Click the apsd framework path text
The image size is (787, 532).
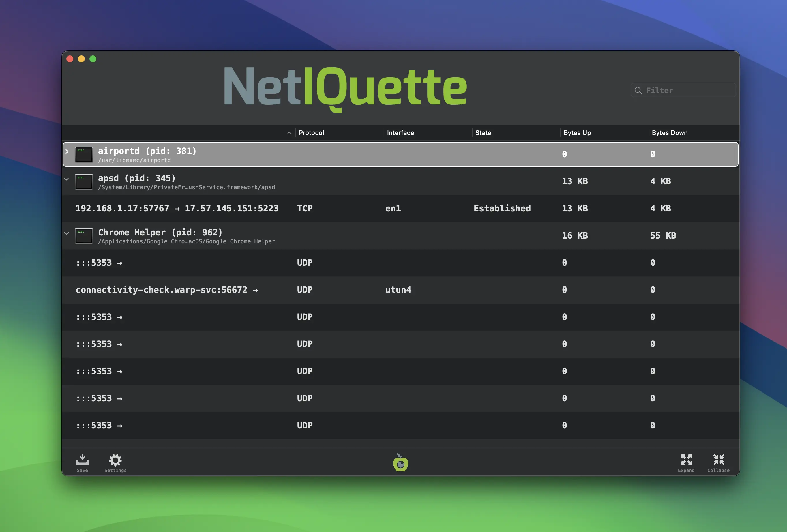tap(187, 187)
